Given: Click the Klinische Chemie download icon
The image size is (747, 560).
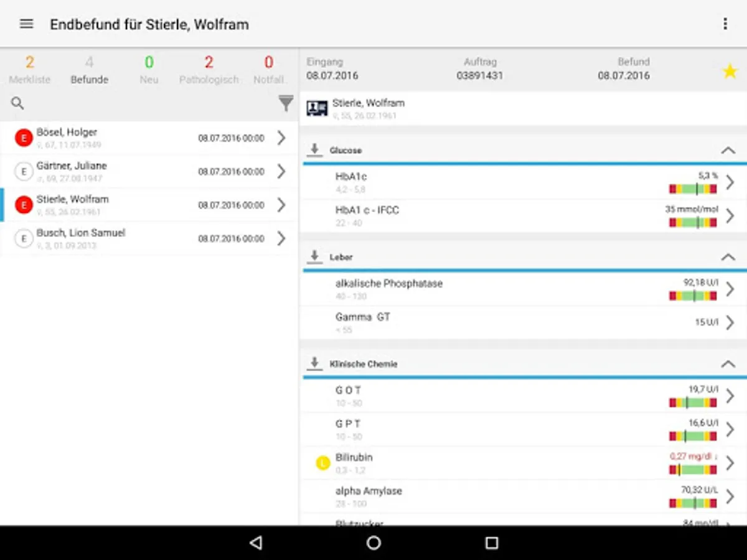Looking at the screenshot, I should 315,363.
